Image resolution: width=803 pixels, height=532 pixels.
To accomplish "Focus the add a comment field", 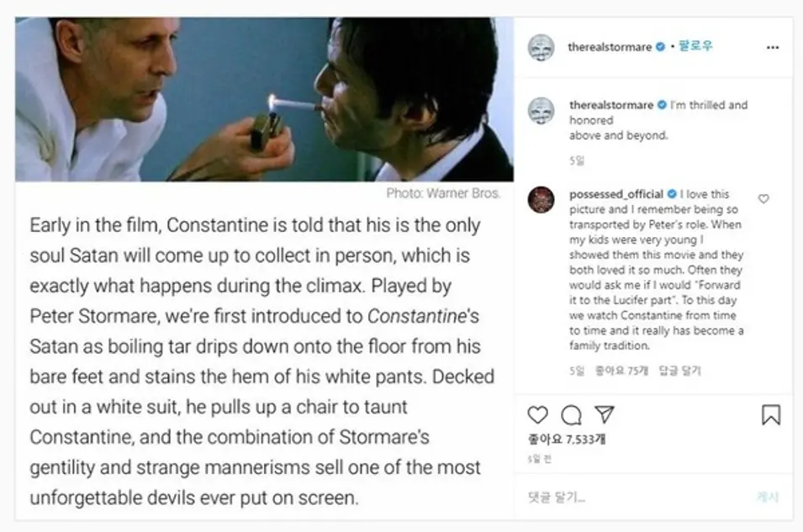I will pos(635,497).
